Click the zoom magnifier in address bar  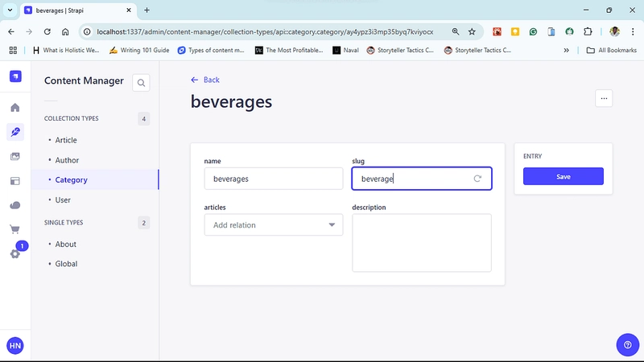coord(456,31)
